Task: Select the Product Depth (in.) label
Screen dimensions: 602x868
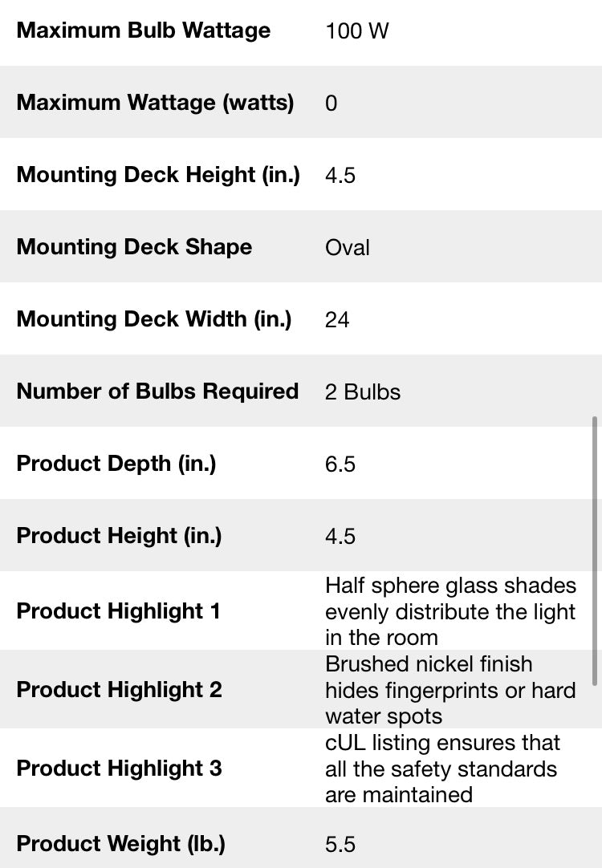Action: tap(116, 464)
